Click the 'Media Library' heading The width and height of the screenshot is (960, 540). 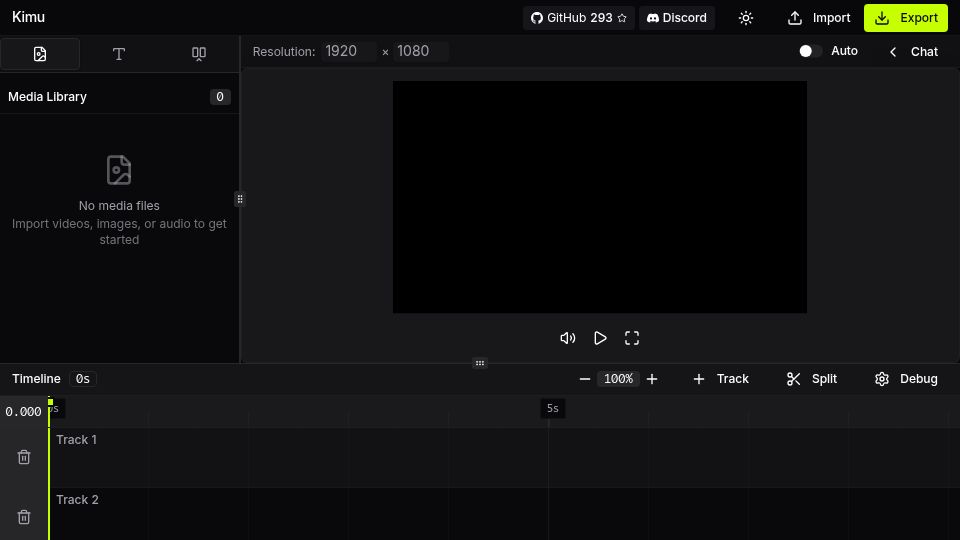coord(47,97)
